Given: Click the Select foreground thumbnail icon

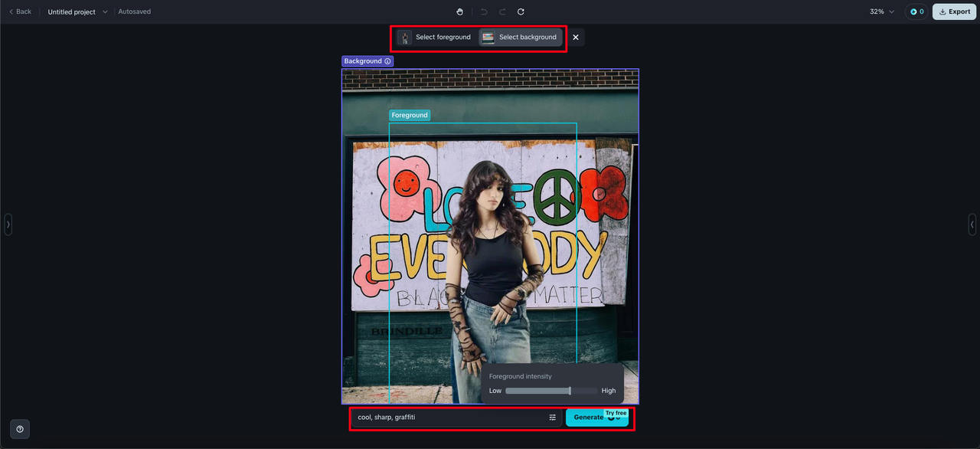Looking at the screenshot, I should (x=404, y=37).
